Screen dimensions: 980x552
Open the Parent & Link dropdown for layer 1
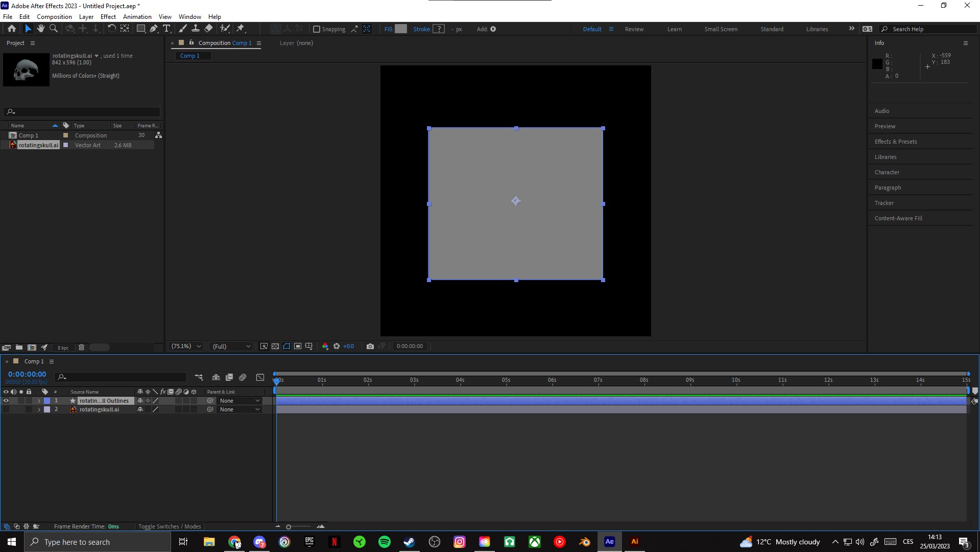[240, 401]
